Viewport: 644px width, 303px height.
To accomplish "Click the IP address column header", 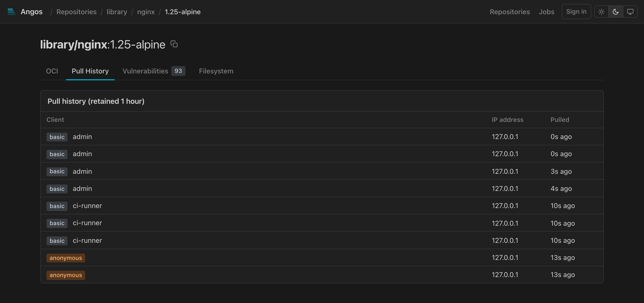I will tap(507, 120).
